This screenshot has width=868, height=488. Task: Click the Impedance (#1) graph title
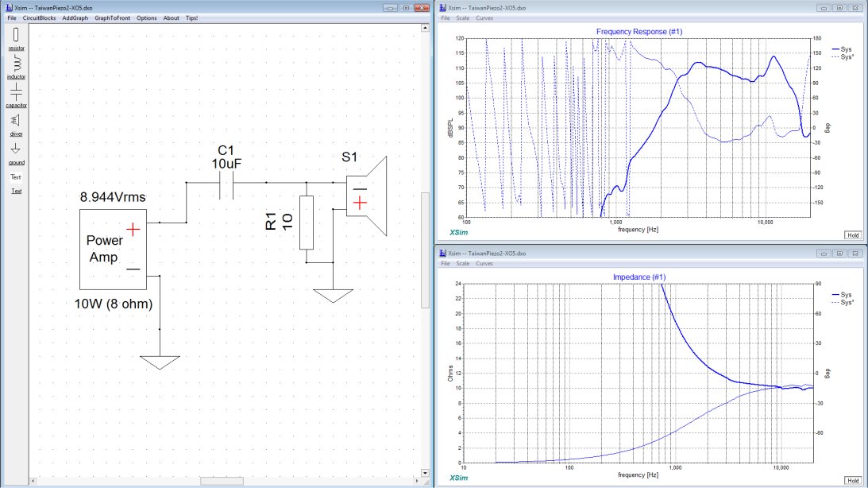(639, 277)
